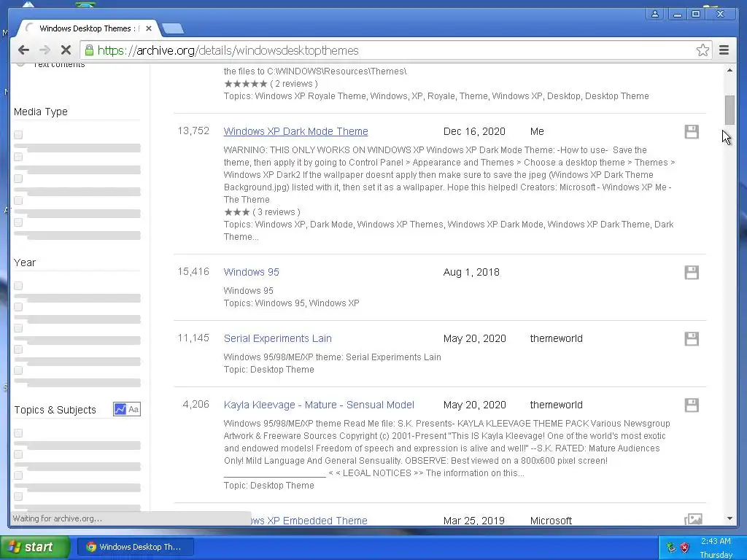This screenshot has width=747, height=560.
Task: Click the view count 15,416
Action: [193, 271]
